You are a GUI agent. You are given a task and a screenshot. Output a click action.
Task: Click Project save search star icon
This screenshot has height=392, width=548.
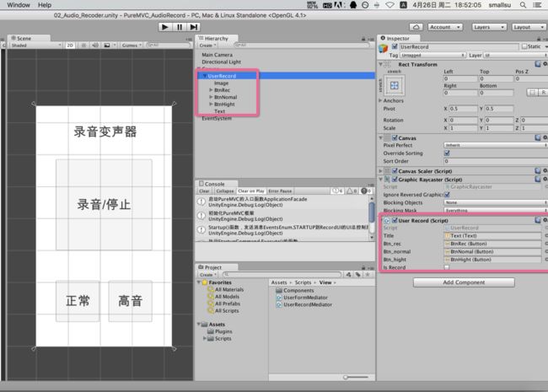point(368,275)
